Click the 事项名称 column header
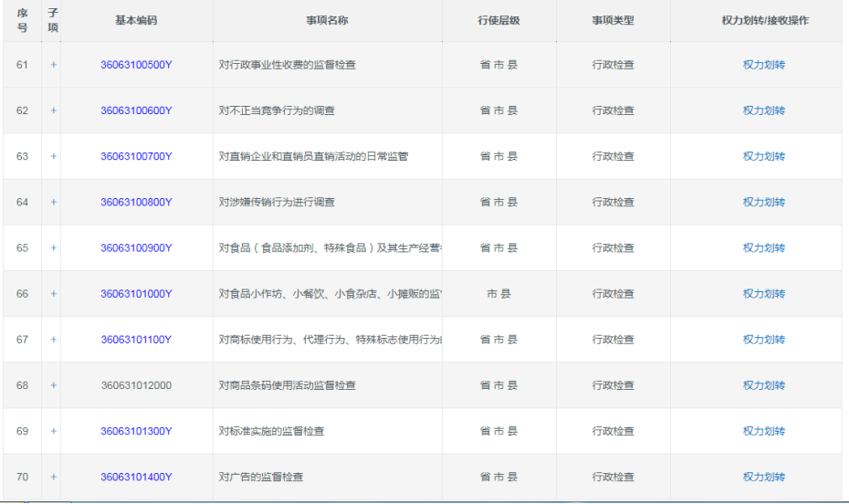 tap(327, 20)
